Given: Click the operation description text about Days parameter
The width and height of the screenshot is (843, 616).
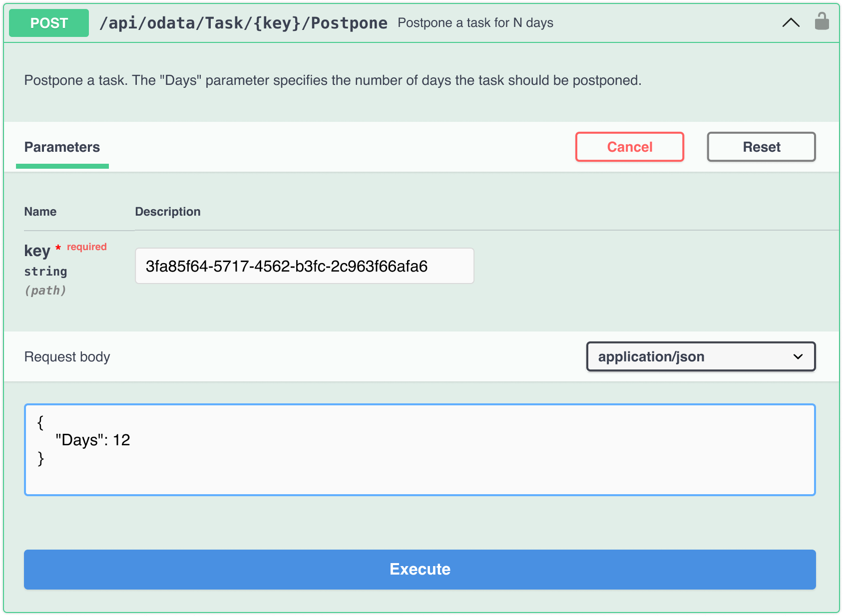Looking at the screenshot, I should 332,80.
